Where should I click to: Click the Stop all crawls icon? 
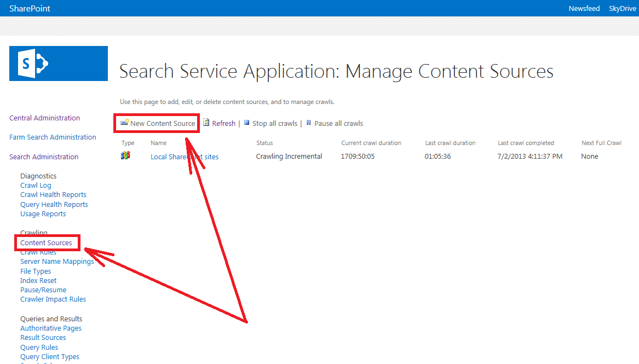point(246,123)
